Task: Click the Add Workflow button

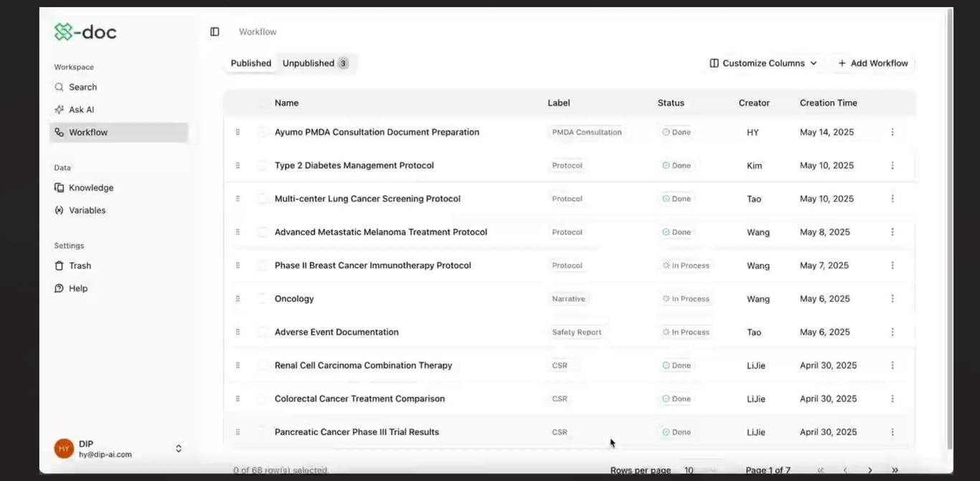Action: 871,63
